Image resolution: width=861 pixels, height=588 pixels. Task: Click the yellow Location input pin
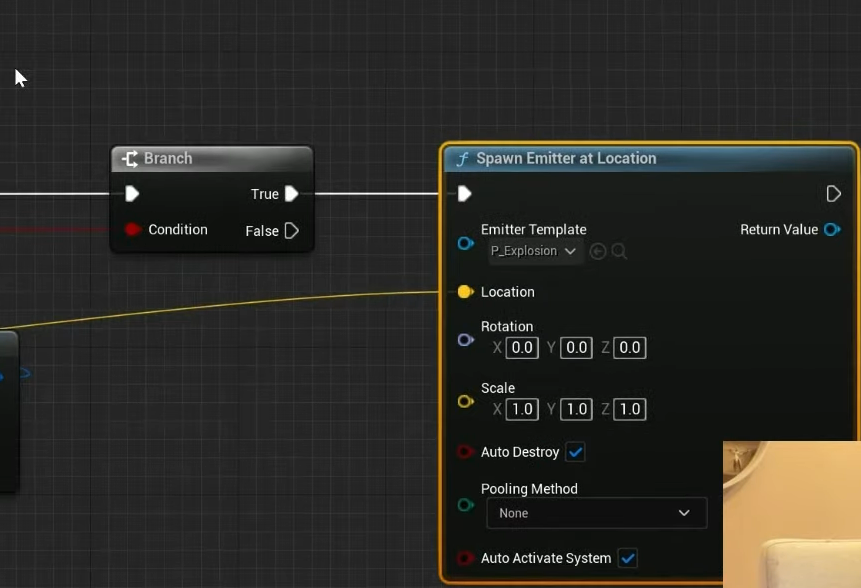pos(465,292)
